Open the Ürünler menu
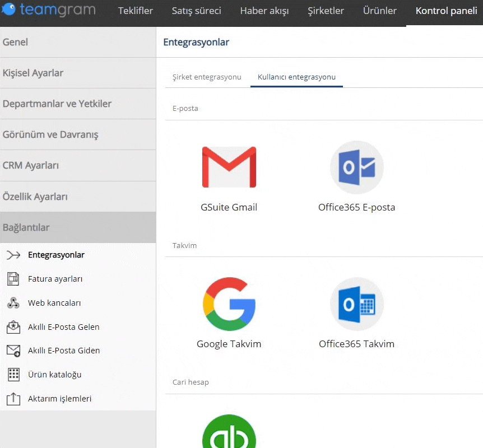The width and height of the screenshot is (483, 448). click(379, 11)
